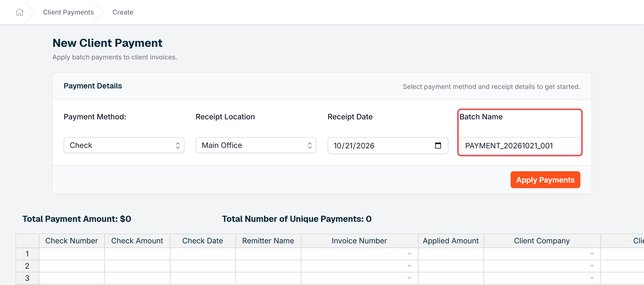Screen dimensions: 644x285
Task: Click Apply Payments button
Action: (545, 180)
